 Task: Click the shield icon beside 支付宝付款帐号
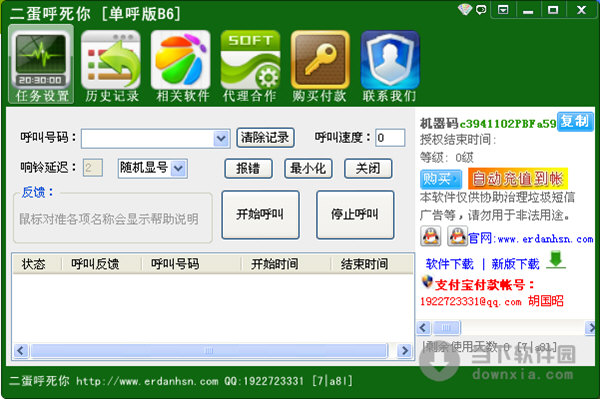427,282
